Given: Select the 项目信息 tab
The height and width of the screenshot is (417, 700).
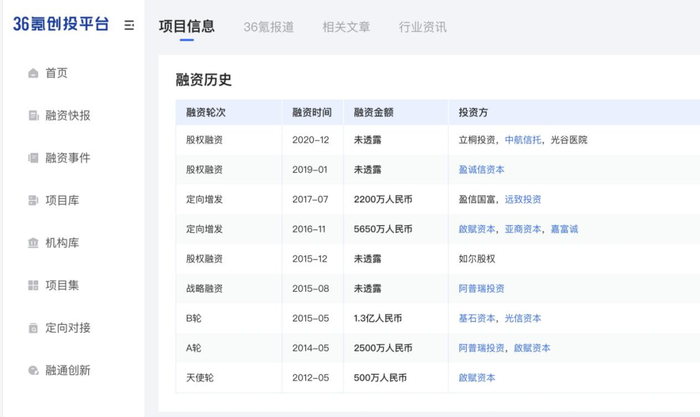Looking at the screenshot, I should (187, 27).
